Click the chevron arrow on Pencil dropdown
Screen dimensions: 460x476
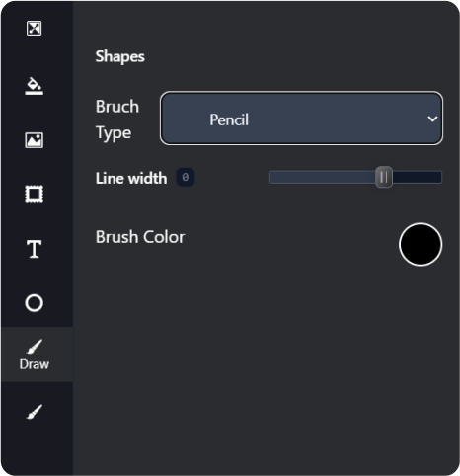click(432, 119)
